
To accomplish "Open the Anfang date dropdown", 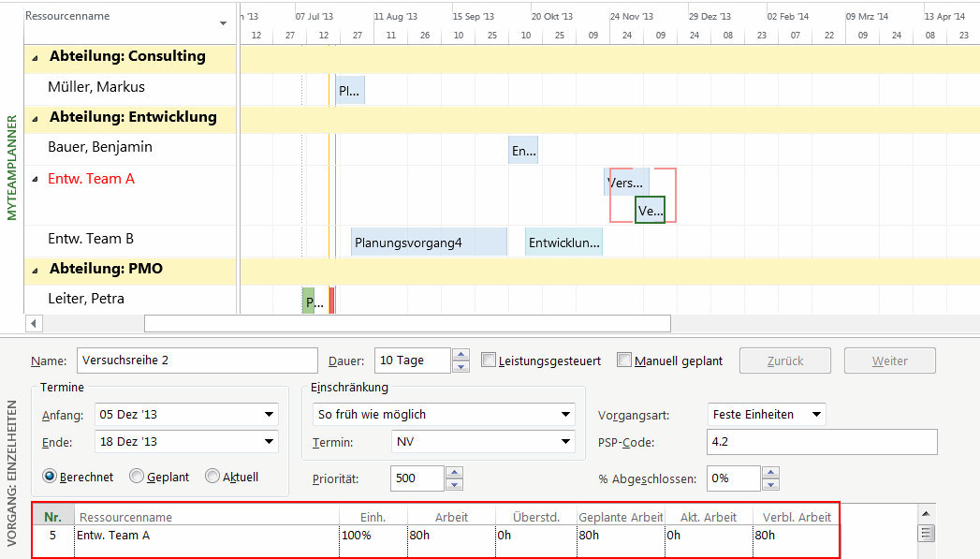I will coord(270,414).
